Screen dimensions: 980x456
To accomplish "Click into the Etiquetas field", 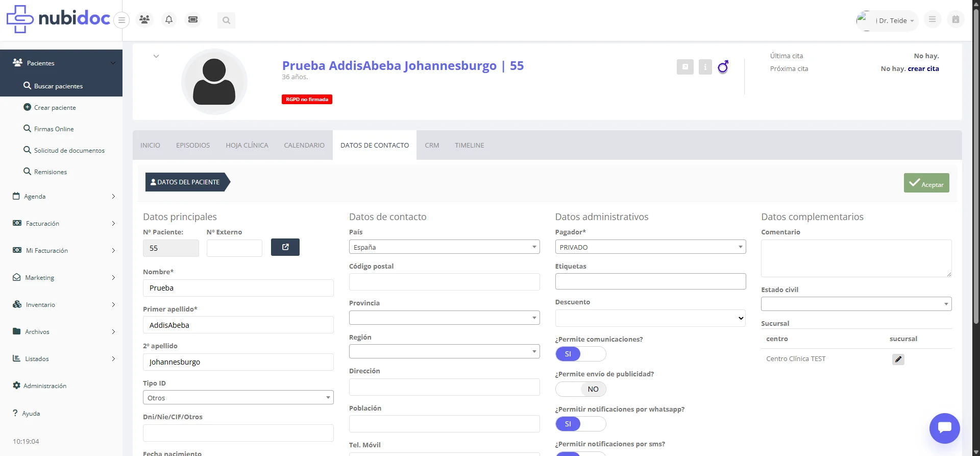I will [650, 281].
